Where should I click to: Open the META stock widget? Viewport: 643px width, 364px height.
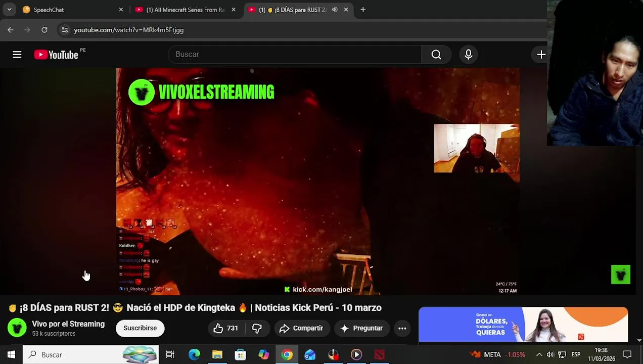click(x=497, y=354)
